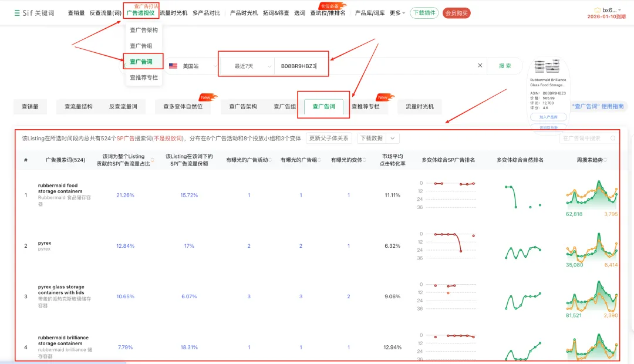
Task: Choose 查广告架构 from the dropdown menu
Action: [x=144, y=30]
